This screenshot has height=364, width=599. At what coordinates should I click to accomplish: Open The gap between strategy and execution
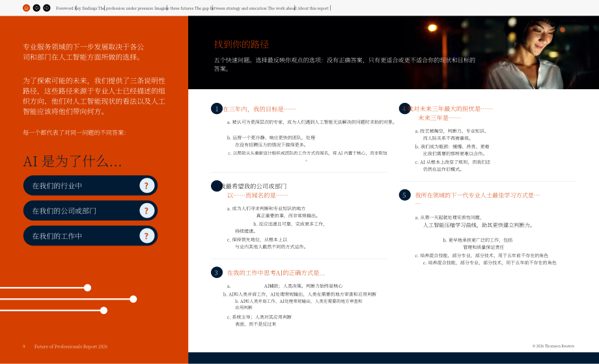[230, 8]
